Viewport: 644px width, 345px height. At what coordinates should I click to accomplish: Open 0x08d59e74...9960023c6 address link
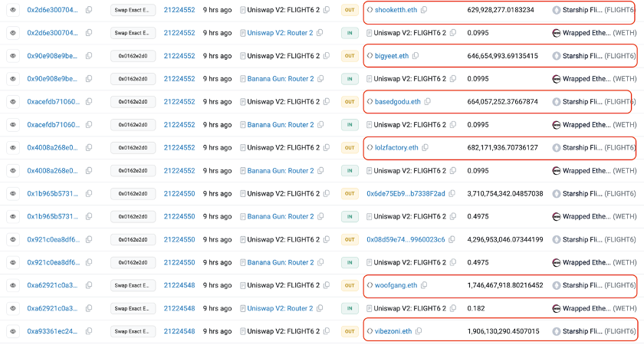coord(406,239)
